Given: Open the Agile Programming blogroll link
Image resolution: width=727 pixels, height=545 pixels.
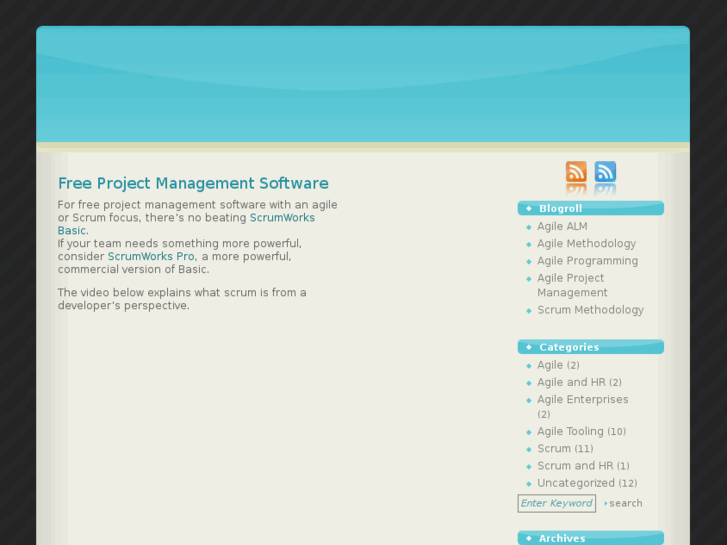Looking at the screenshot, I should [587, 261].
